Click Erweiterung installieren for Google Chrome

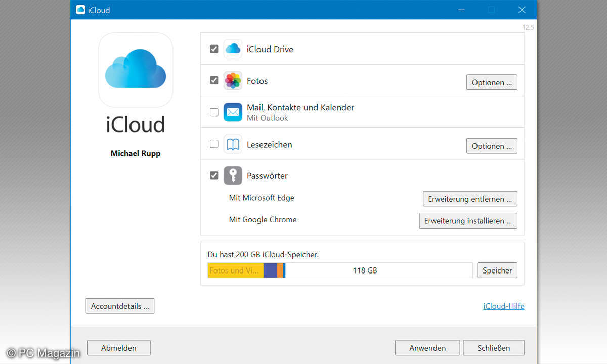coord(468,220)
